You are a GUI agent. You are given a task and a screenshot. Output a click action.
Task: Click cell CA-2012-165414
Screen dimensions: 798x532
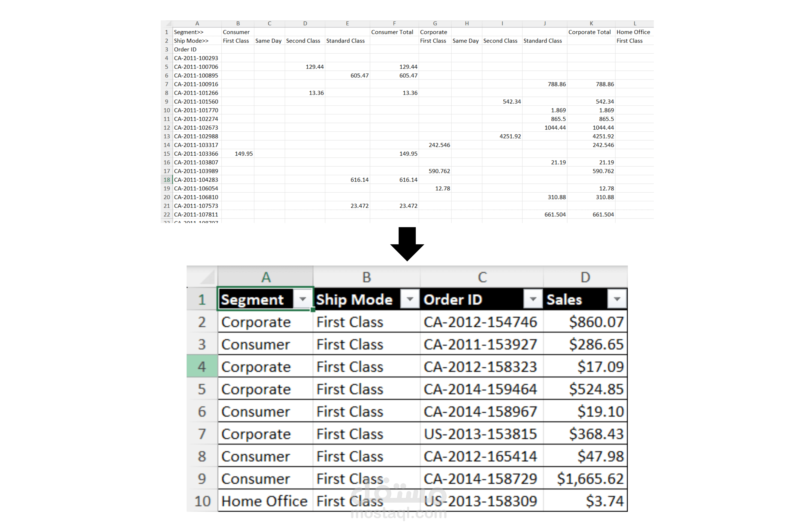tap(482, 456)
